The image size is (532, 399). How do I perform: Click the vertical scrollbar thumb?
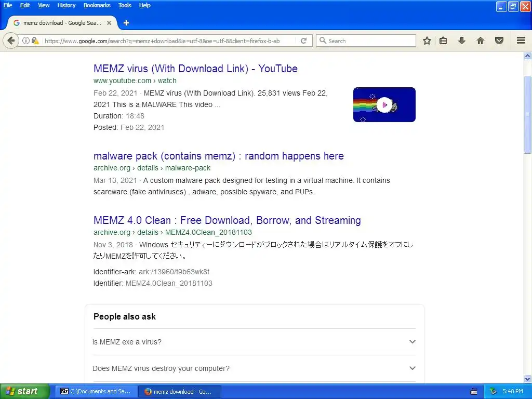[528, 114]
